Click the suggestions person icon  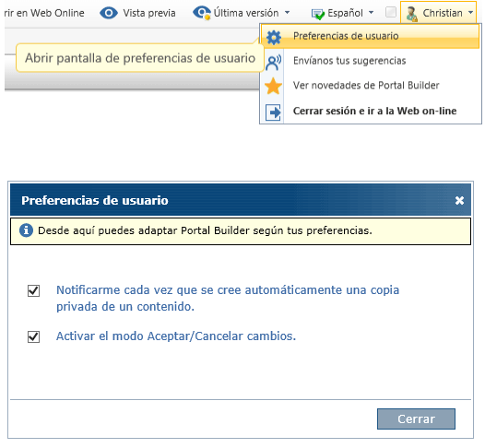pyautogui.click(x=274, y=62)
